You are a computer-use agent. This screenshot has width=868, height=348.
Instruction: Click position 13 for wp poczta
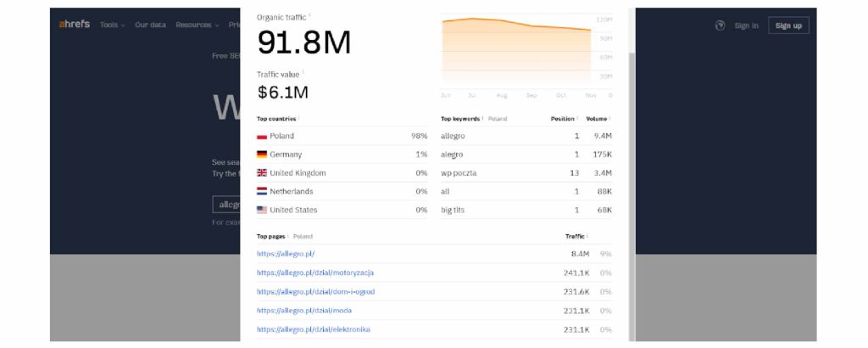(x=574, y=173)
